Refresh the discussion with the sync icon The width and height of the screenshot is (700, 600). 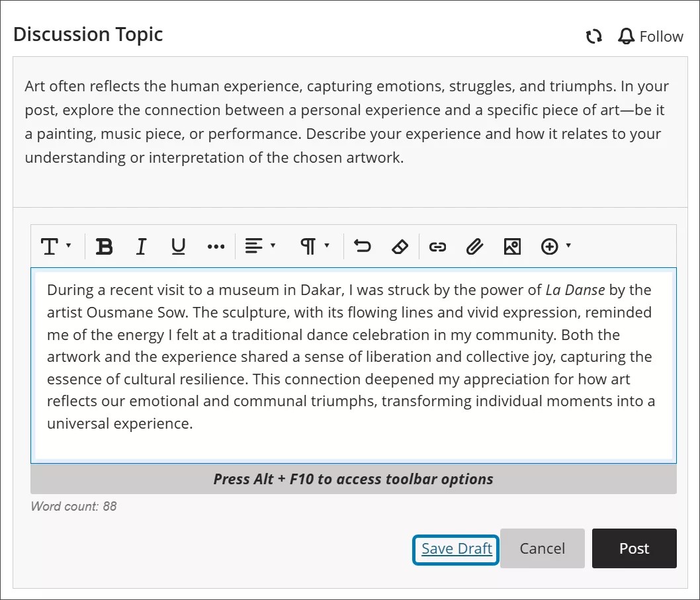593,36
